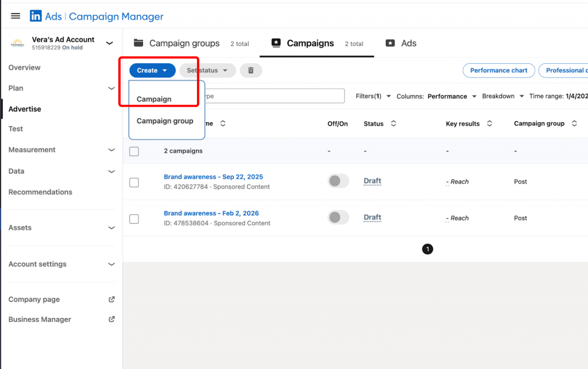
Task: Delete selected campaigns with the trash icon
Action: pyautogui.click(x=251, y=70)
